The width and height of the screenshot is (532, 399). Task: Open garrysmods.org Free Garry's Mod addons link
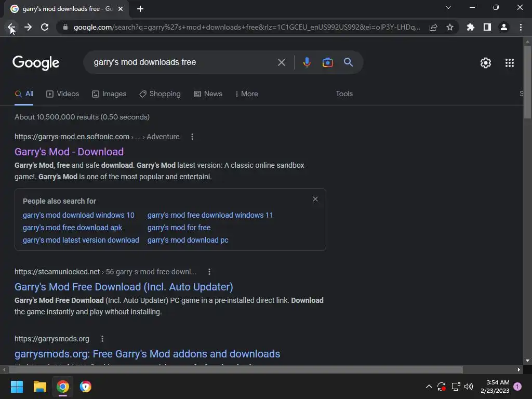[x=147, y=354]
